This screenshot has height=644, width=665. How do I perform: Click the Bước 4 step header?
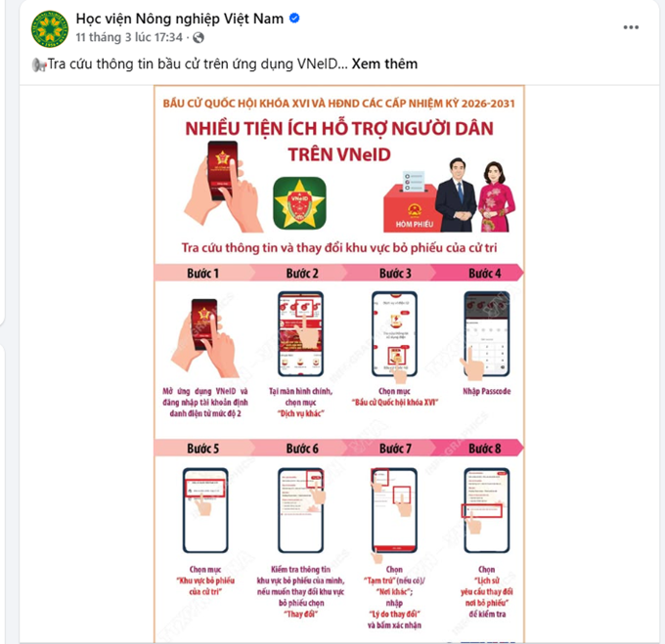click(x=484, y=274)
